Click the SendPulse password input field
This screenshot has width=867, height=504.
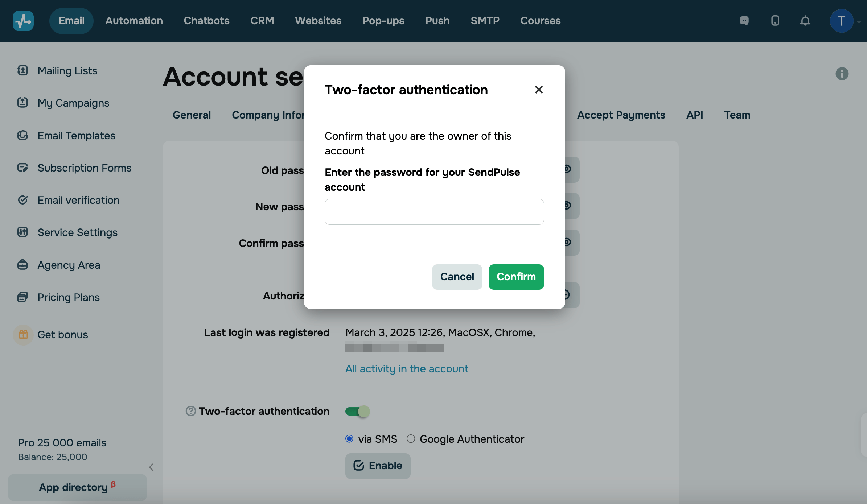pyautogui.click(x=434, y=212)
